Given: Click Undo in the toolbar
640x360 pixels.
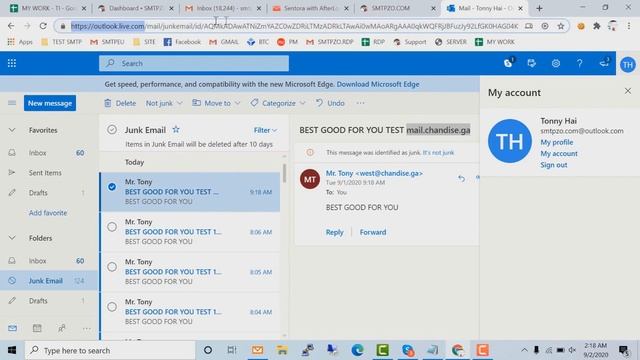Looking at the screenshot, I should [x=330, y=103].
